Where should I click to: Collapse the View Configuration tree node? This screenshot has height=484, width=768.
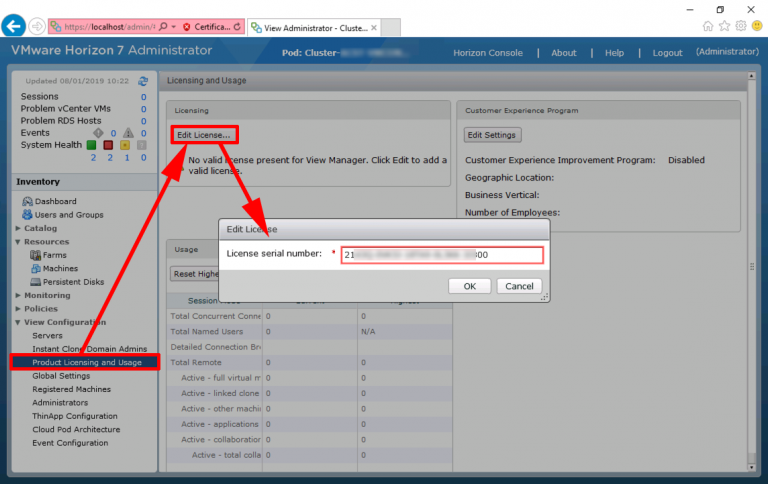coord(18,322)
